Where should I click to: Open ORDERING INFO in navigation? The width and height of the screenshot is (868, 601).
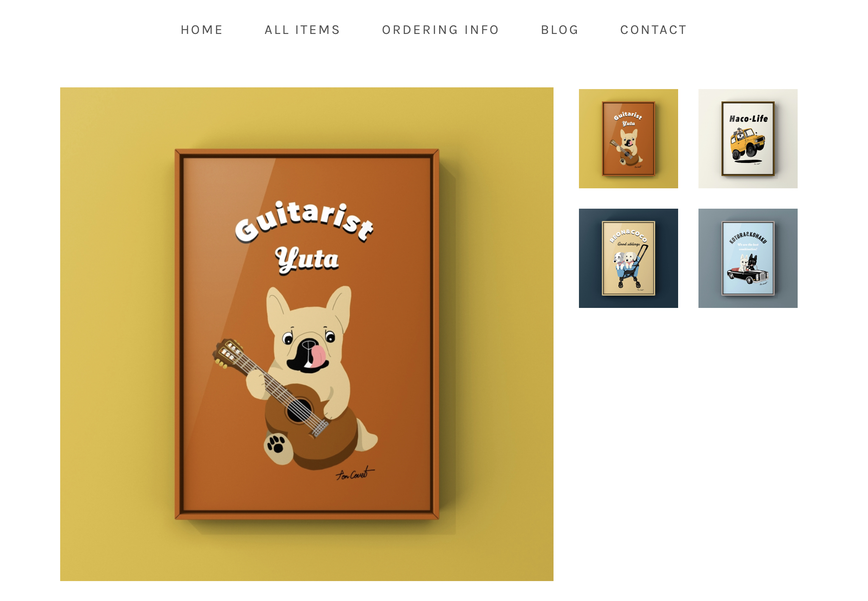click(x=440, y=30)
